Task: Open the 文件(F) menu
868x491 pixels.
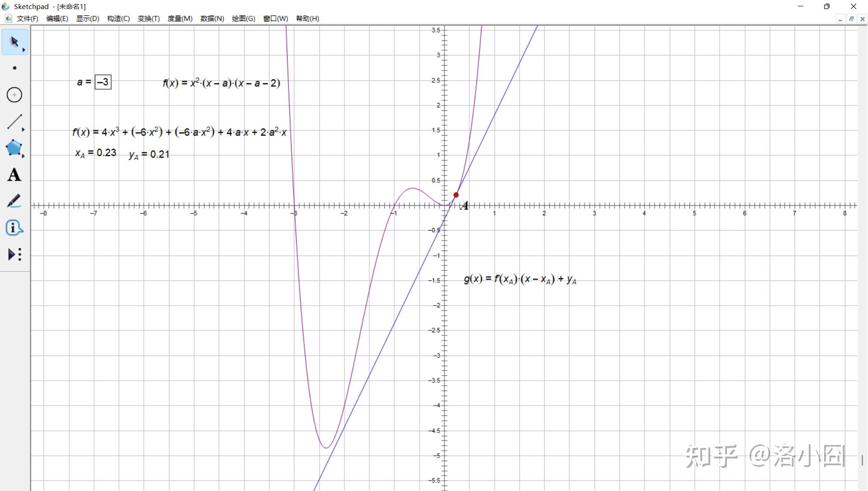Action: pos(27,19)
